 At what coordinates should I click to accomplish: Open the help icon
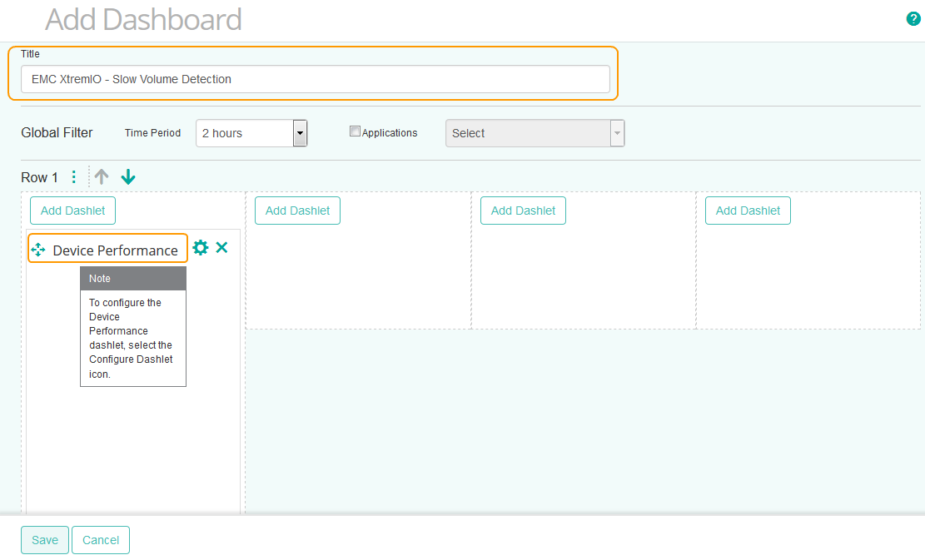(x=913, y=17)
